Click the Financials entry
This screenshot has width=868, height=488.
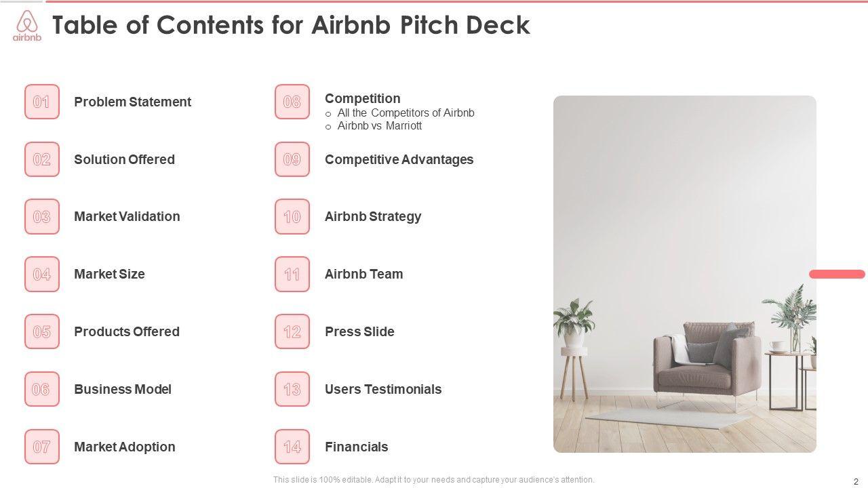pos(357,447)
